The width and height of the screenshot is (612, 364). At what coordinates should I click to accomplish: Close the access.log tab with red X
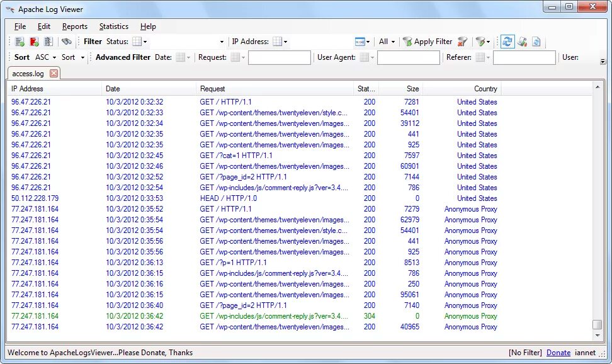click(54, 74)
